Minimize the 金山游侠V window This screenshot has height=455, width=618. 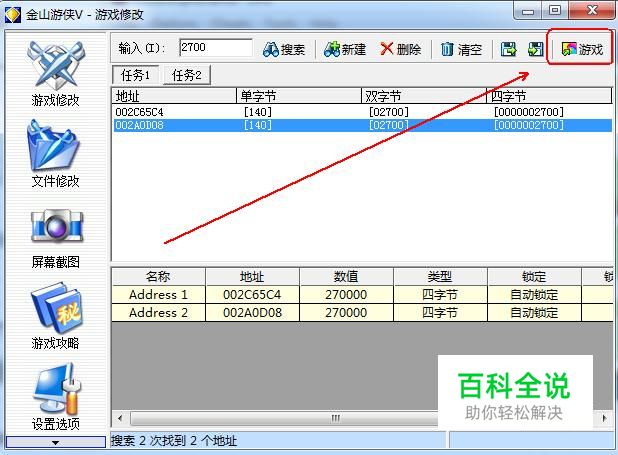pos(527,11)
